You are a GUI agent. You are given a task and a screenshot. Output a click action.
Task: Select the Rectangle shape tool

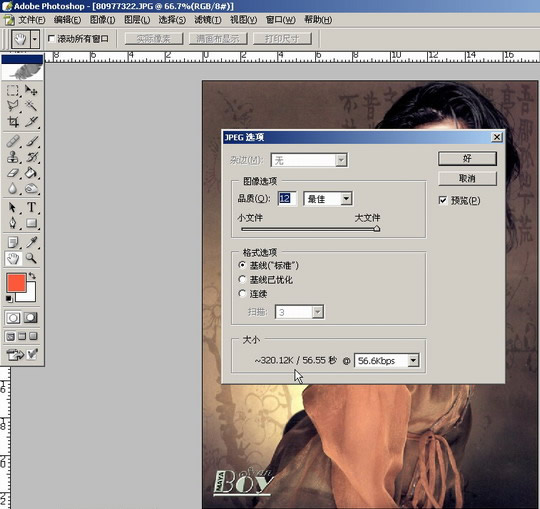point(31,223)
